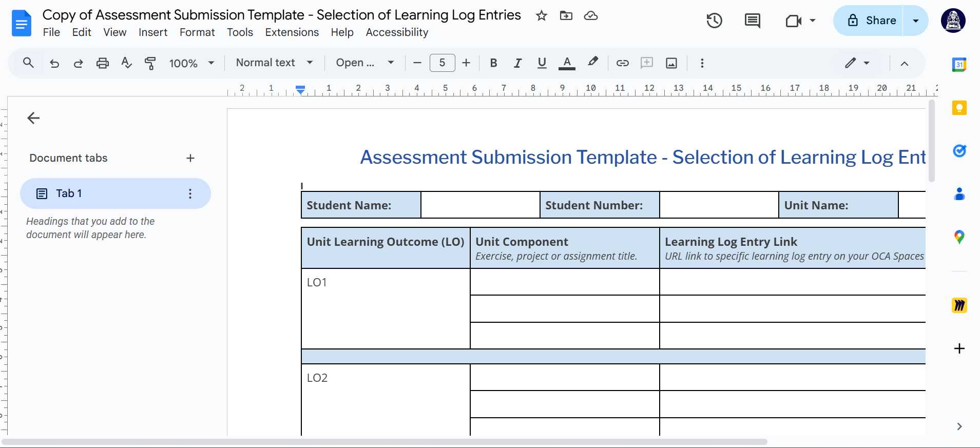The width and height of the screenshot is (980, 448).
Task: Run spelling and grammar check
Action: pos(126,63)
